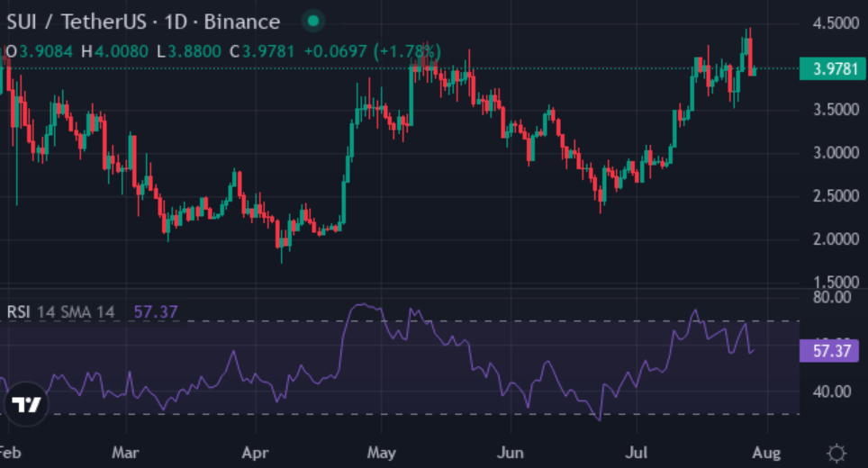Click the open value O3.9084
The height and width of the screenshot is (468, 868).
click(x=39, y=52)
